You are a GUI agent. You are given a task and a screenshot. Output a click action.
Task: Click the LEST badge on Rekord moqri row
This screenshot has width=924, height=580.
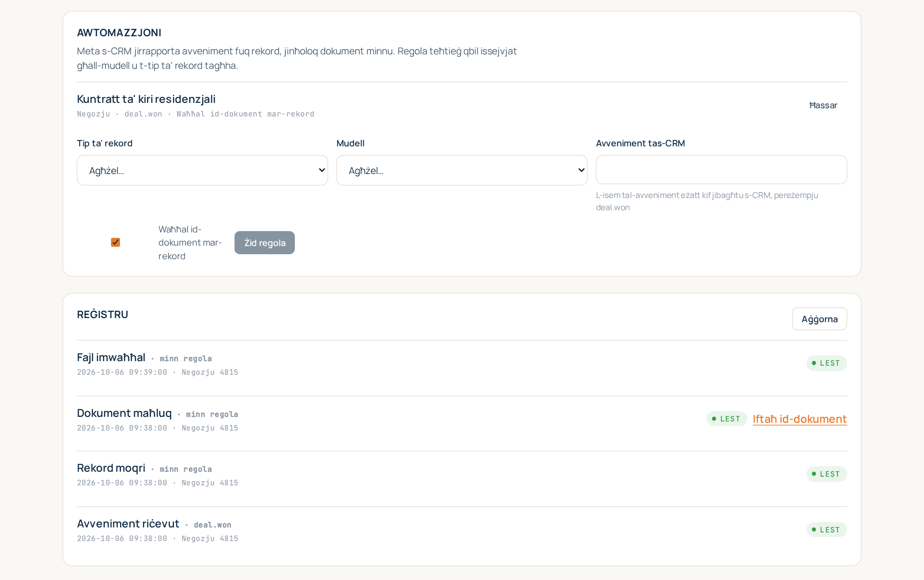827,474
